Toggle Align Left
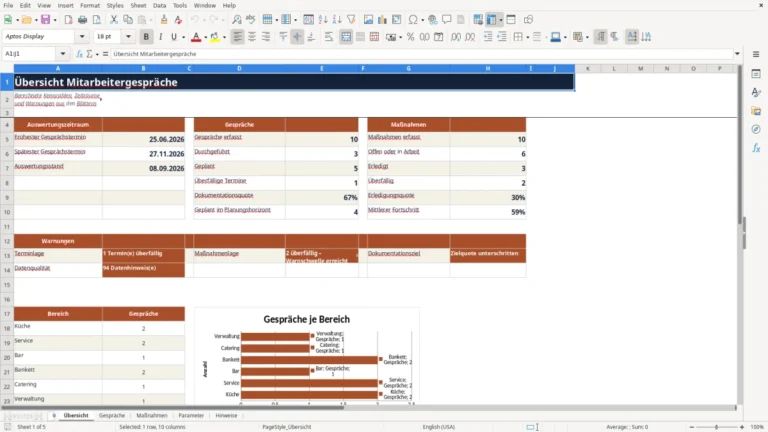The height and width of the screenshot is (432, 768). [238, 37]
